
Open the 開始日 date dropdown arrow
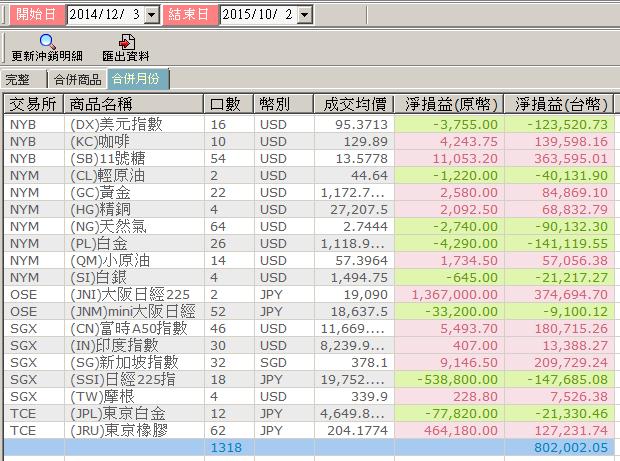coord(151,15)
